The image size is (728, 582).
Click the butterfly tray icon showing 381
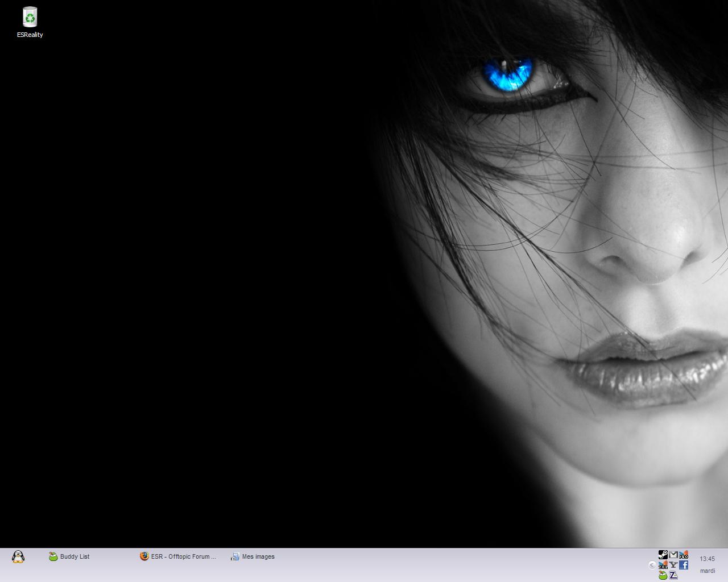(x=663, y=565)
